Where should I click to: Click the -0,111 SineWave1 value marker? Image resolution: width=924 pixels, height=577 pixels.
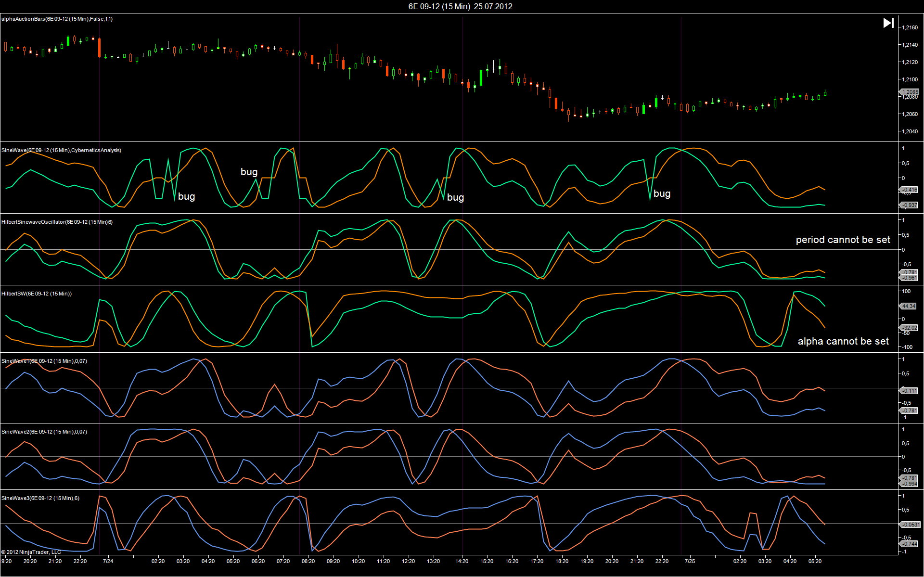910,391
